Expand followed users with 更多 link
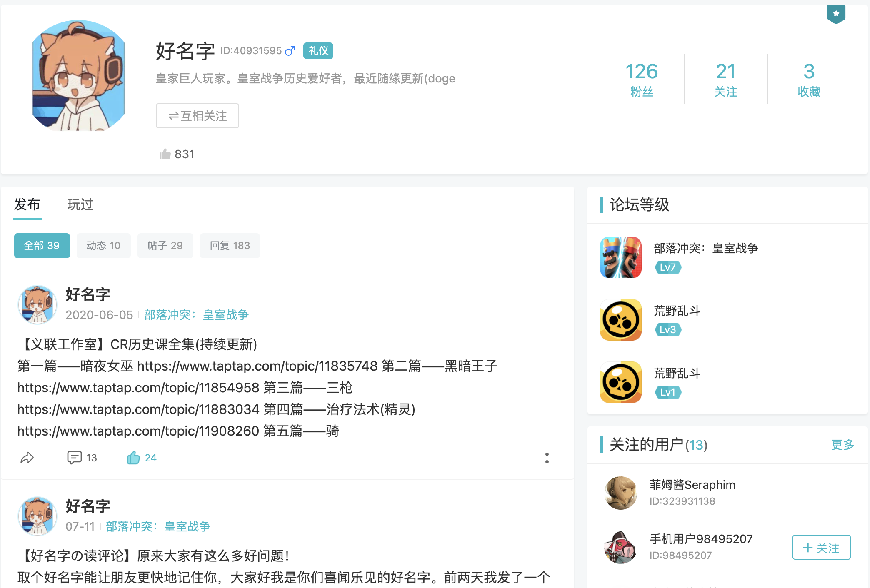This screenshot has width=870, height=588. pyautogui.click(x=842, y=445)
